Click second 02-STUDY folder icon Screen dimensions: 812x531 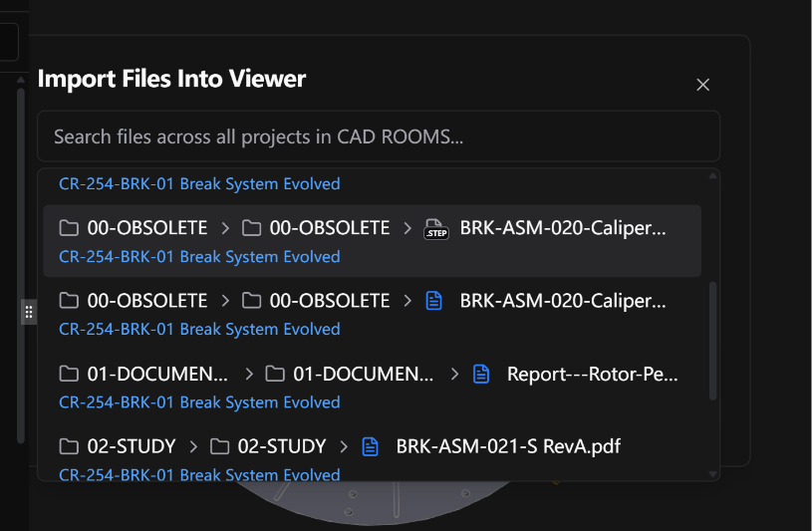click(219, 446)
